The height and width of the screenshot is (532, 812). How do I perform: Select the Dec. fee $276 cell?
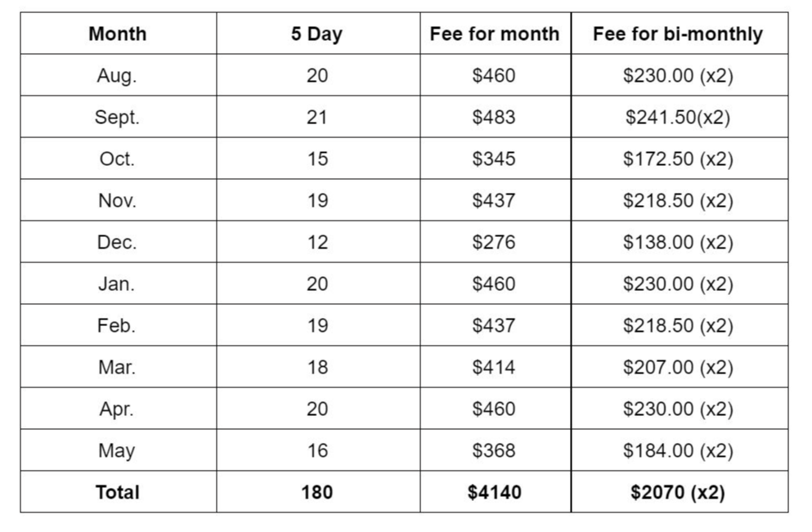tap(495, 242)
